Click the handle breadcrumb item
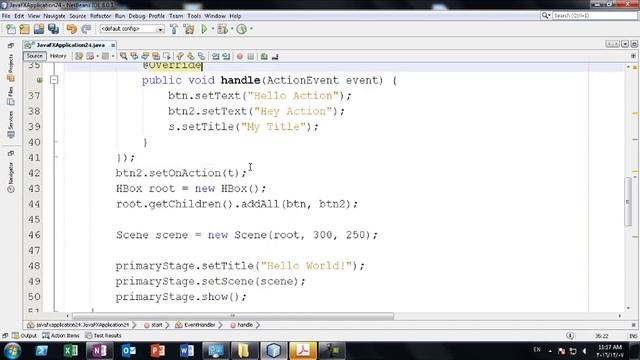 (242, 325)
